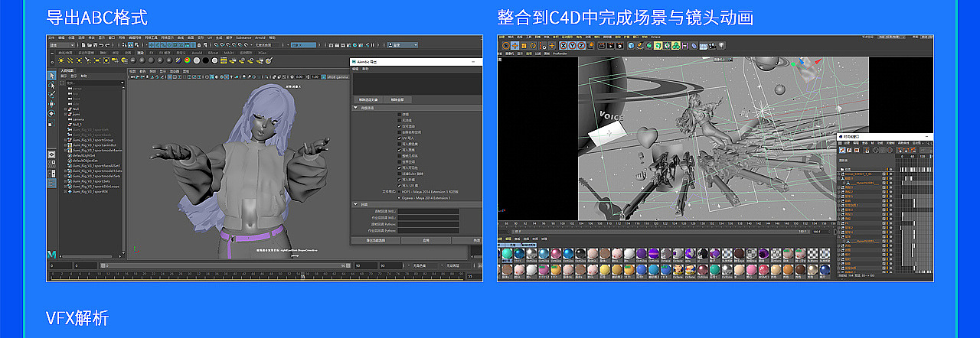The image size is (980, 338).
Task: Click the directional light shelf icon in Maya
Action: [70, 60]
